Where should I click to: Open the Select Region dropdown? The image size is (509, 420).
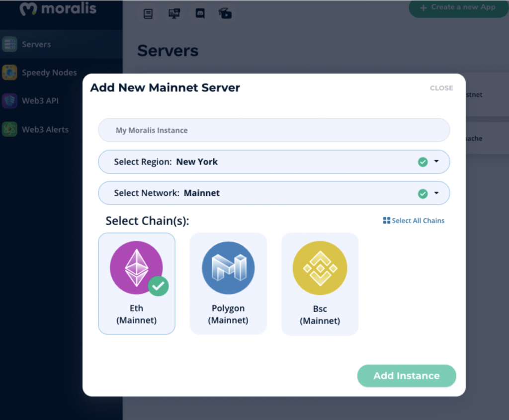point(274,162)
